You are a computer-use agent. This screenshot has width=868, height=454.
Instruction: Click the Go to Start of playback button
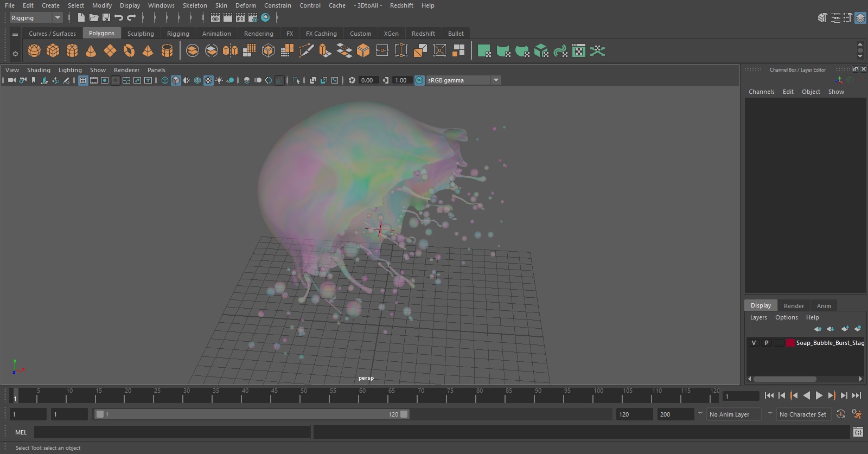[x=769, y=395]
